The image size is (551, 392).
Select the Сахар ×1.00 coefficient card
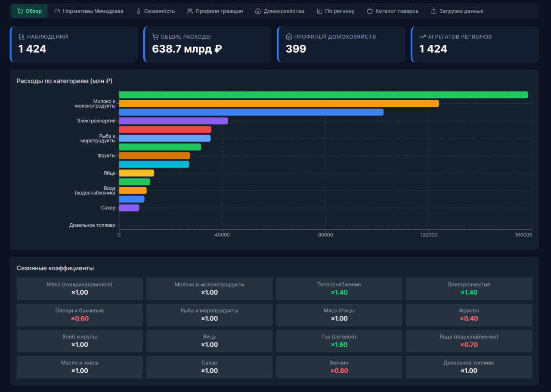coord(209,367)
